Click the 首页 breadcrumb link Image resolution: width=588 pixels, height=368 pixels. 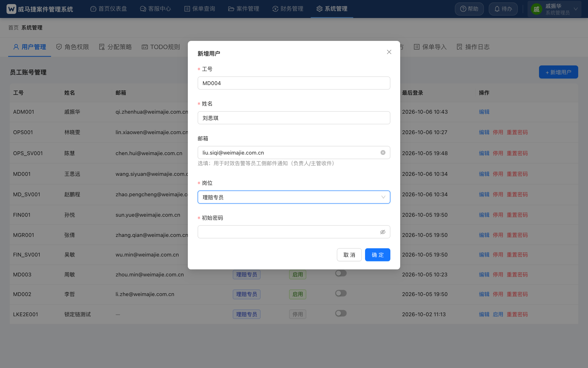pos(13,28)
